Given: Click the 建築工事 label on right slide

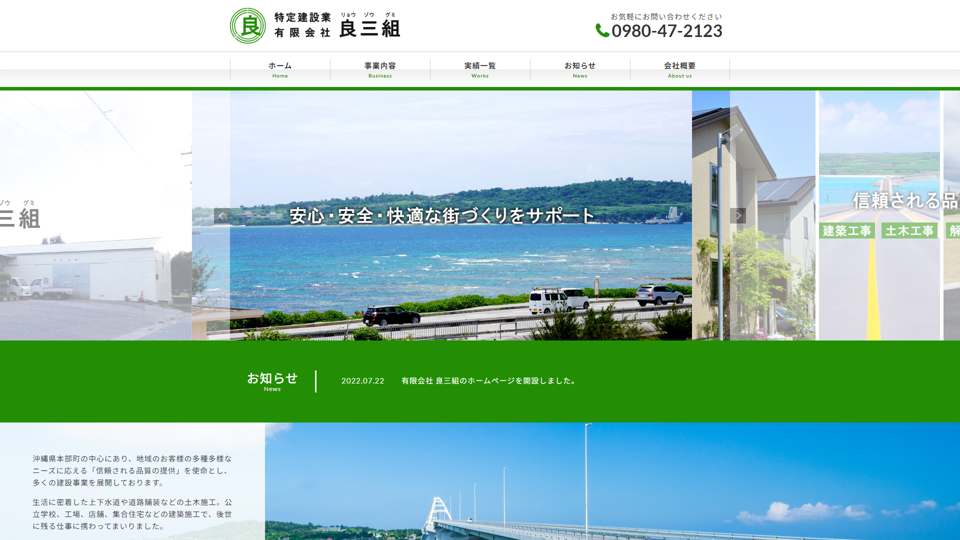Looking at the screenshot, I should click(848, 231).
